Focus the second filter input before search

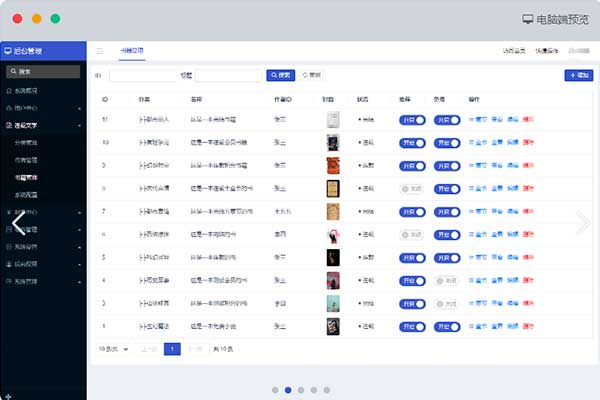coord(228,75)
